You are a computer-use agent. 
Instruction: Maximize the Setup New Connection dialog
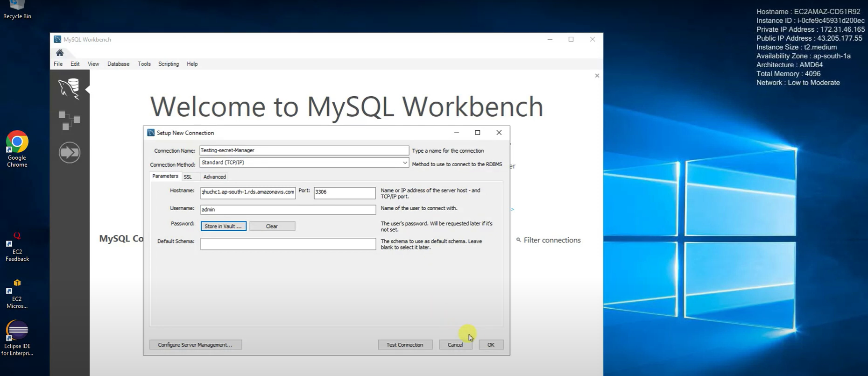(478, 133)
